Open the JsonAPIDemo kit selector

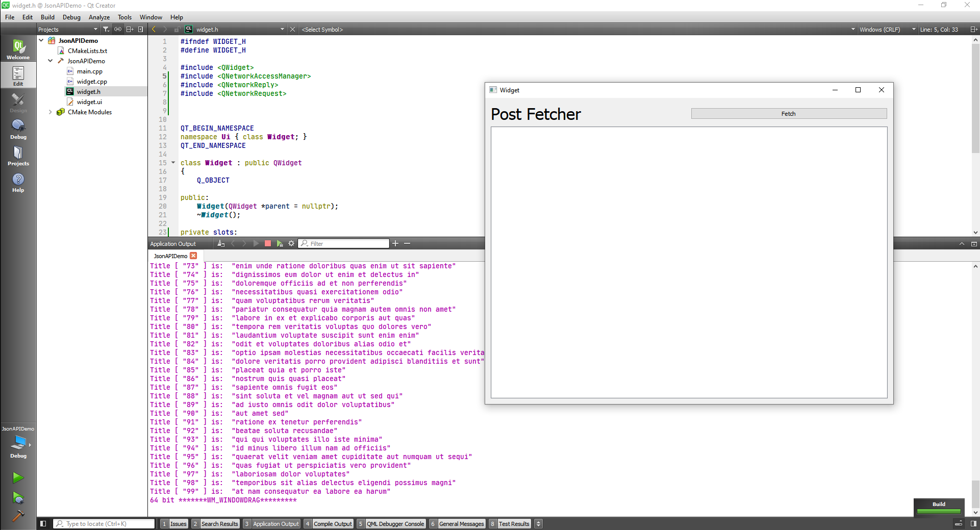(18, 442)
